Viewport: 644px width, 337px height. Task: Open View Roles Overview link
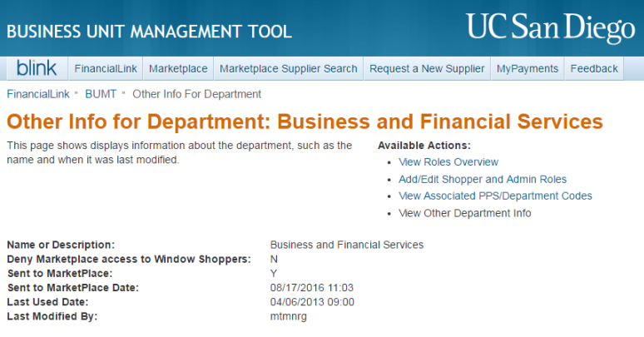coord(448,162)
